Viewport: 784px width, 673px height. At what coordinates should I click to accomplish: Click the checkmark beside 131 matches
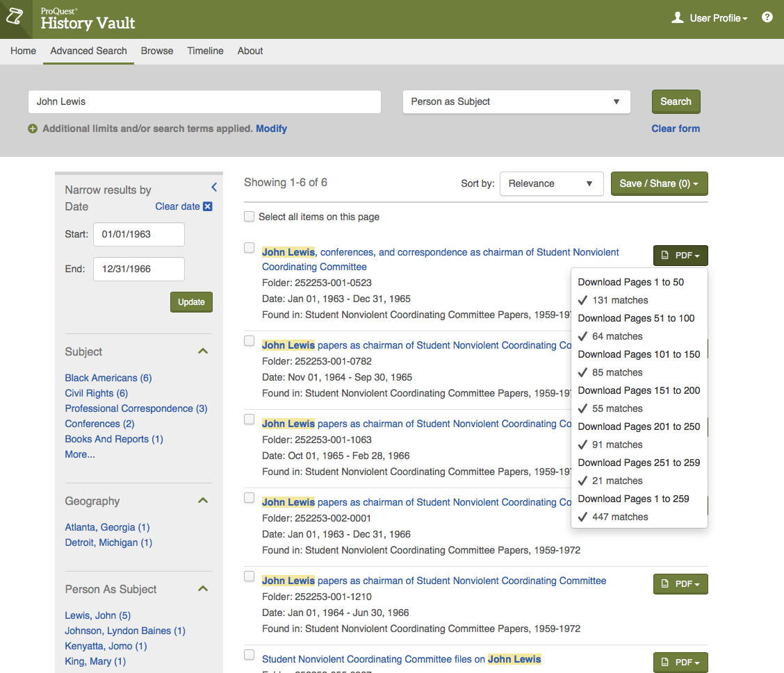click(582, 300)
